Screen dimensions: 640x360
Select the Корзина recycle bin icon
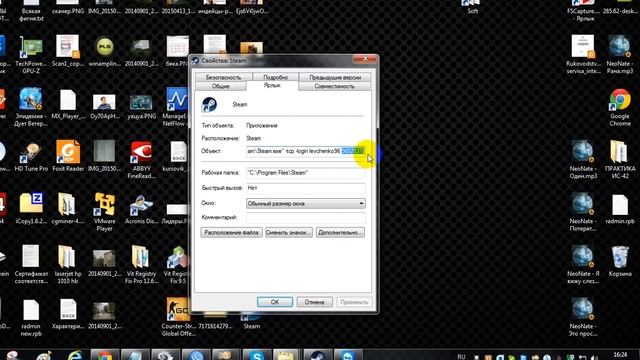pos(620,261)
